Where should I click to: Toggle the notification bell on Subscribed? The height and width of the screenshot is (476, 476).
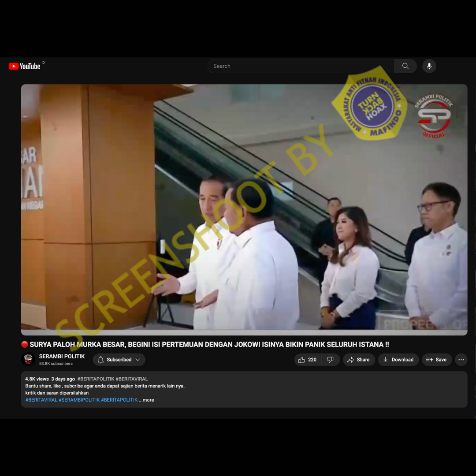coord(100,360)
